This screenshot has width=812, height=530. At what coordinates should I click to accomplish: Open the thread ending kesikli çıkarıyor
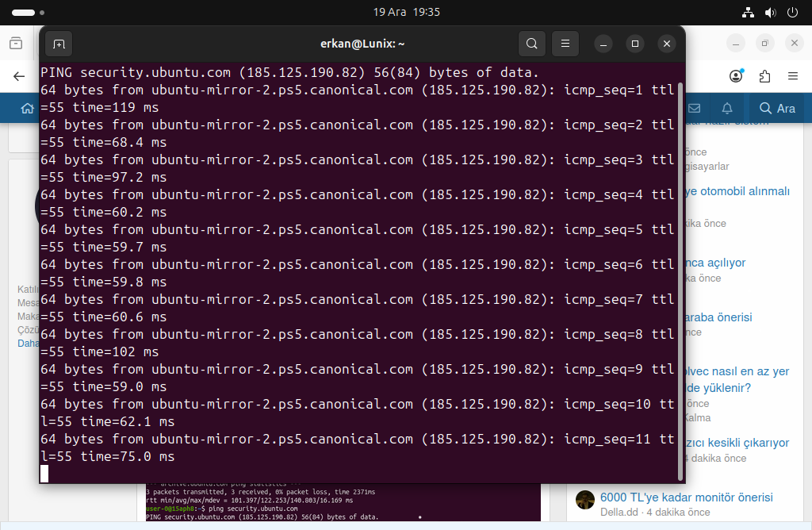[737, 443]
